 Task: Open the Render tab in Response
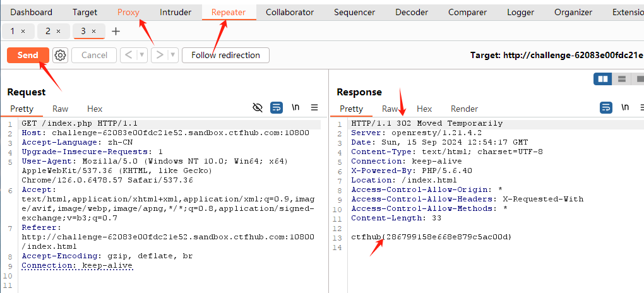[x=464, y=109]
